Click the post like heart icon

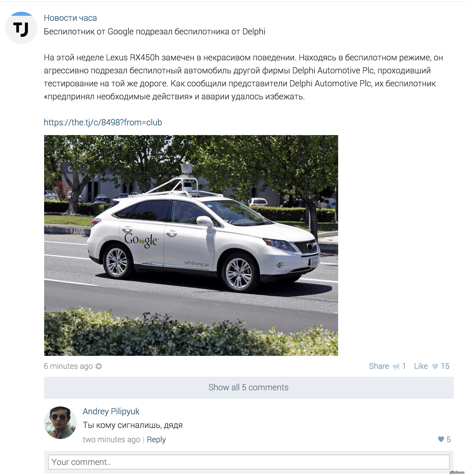[x=435, y=367]
